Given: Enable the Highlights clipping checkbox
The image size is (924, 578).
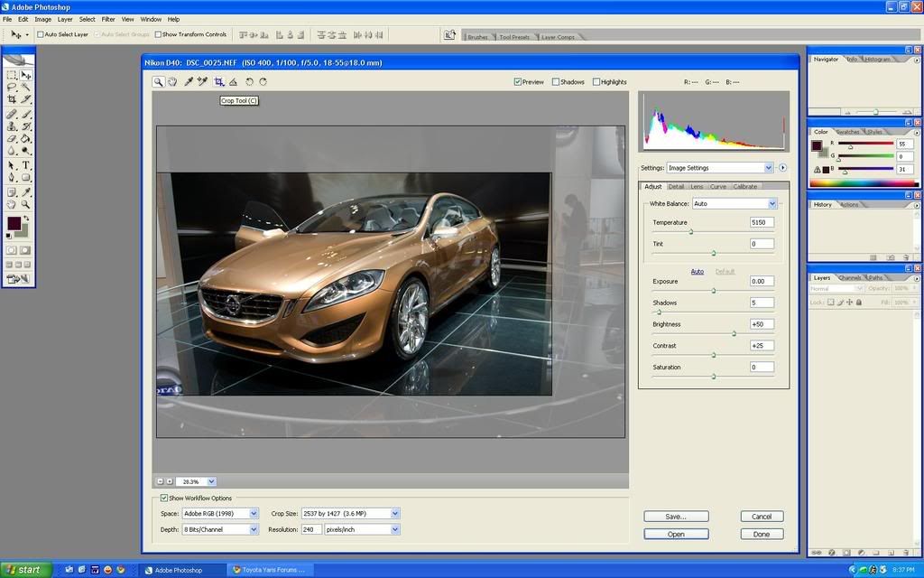Looking at the screenshot, I should pos(596,82).
